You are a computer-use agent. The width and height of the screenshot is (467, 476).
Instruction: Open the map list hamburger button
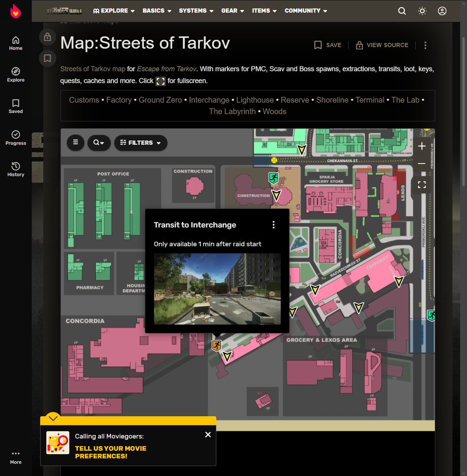pyautogui.click(x=75, y=142)
